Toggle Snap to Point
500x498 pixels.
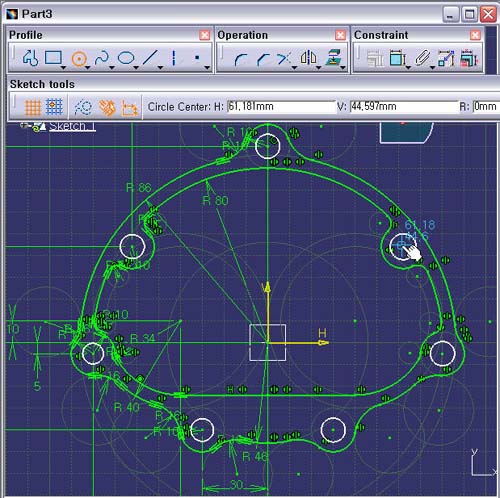coord(54,107)
